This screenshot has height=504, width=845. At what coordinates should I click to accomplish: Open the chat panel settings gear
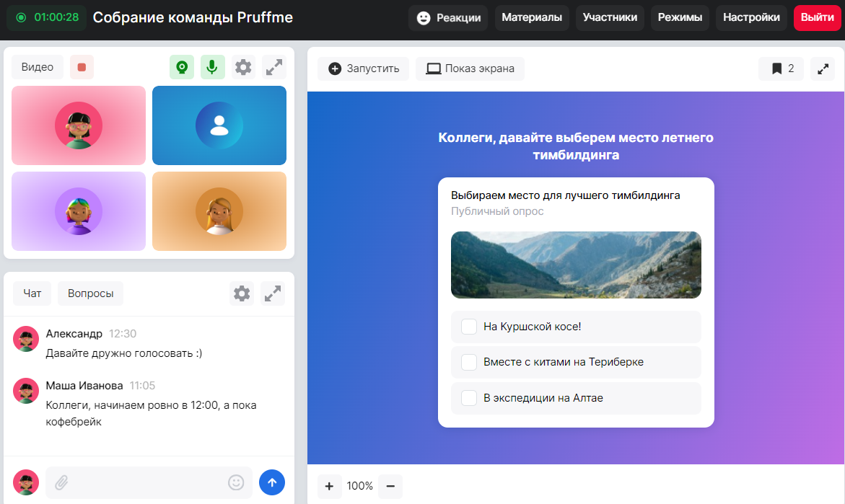pos(242,293)
